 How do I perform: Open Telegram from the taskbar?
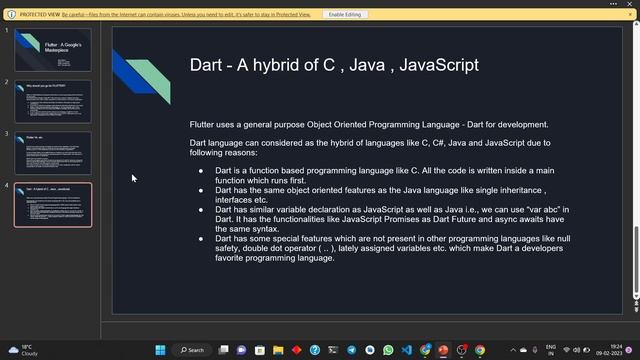(351, 350)
